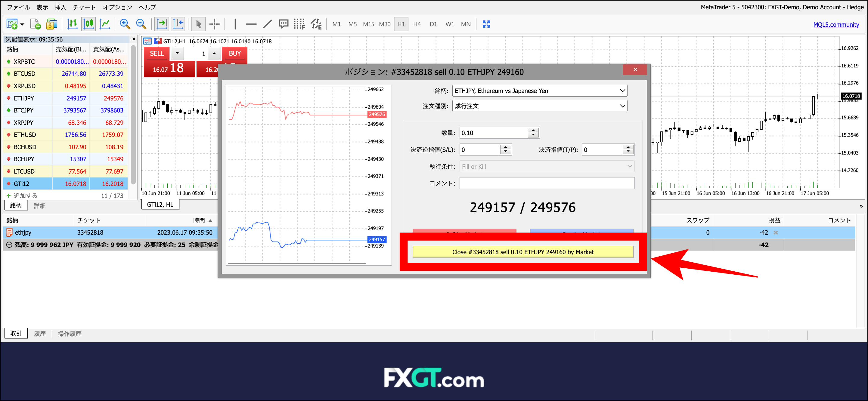Switch to the 操作履歴 tab
This screenshot has height=401, width=868.
(70, 334)
